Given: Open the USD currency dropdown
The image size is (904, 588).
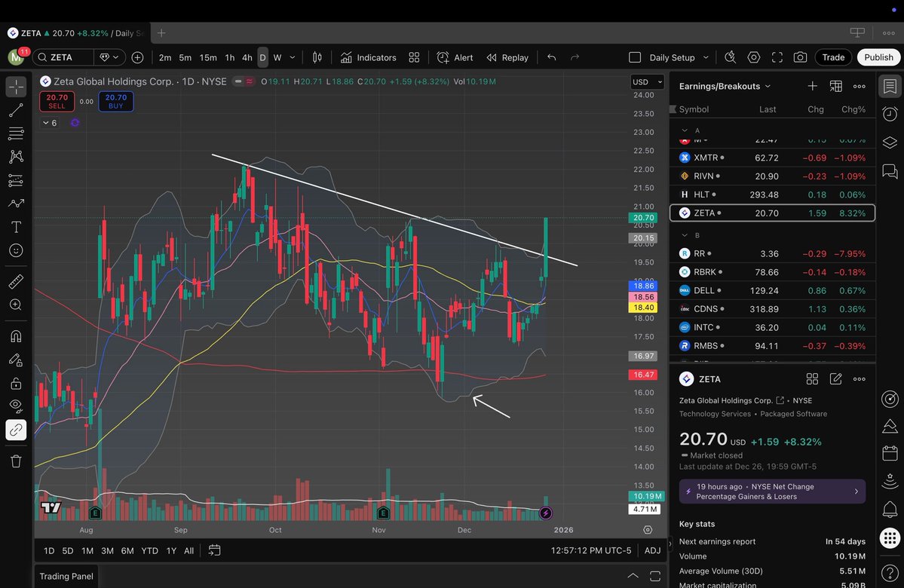Looking at the screenshot, I should tap(648, 82).
